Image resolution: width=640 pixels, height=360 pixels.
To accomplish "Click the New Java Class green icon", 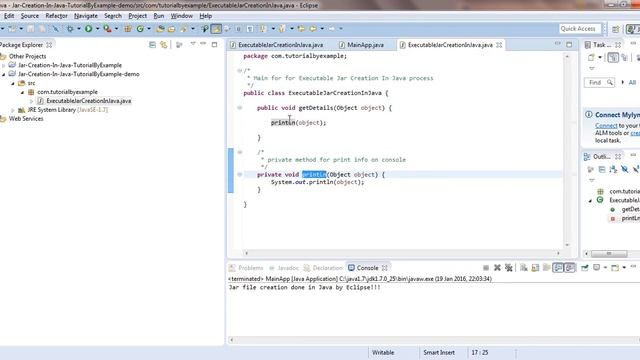I will click(140, 29).
